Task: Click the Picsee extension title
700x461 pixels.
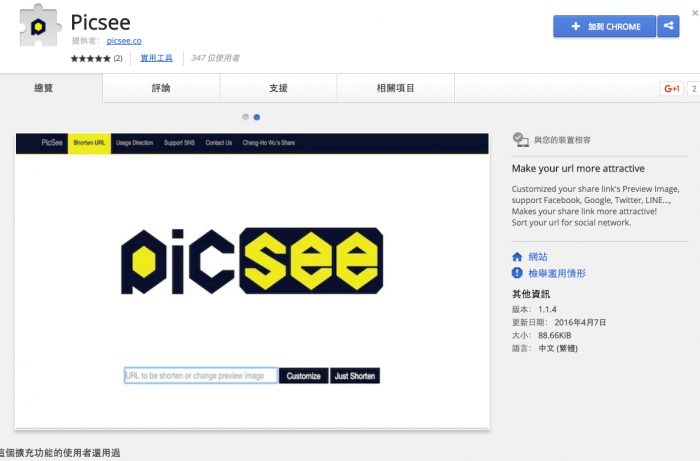Action: (x=101, y=22)
